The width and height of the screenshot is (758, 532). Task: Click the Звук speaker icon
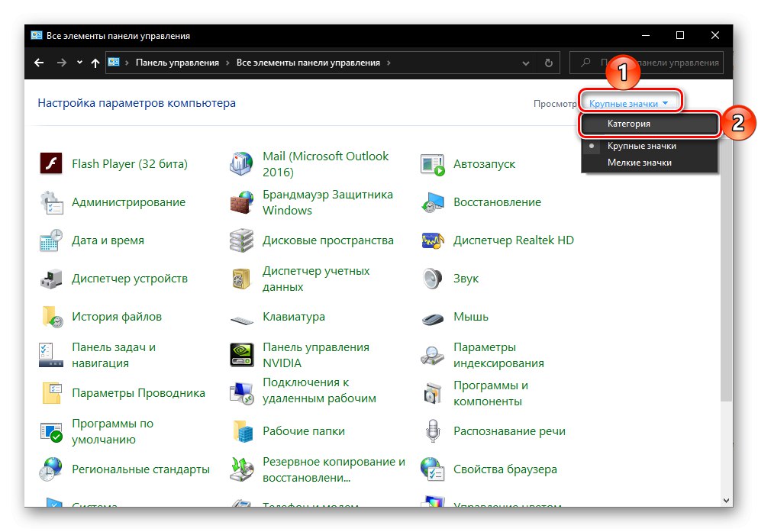tap(432, 279)
